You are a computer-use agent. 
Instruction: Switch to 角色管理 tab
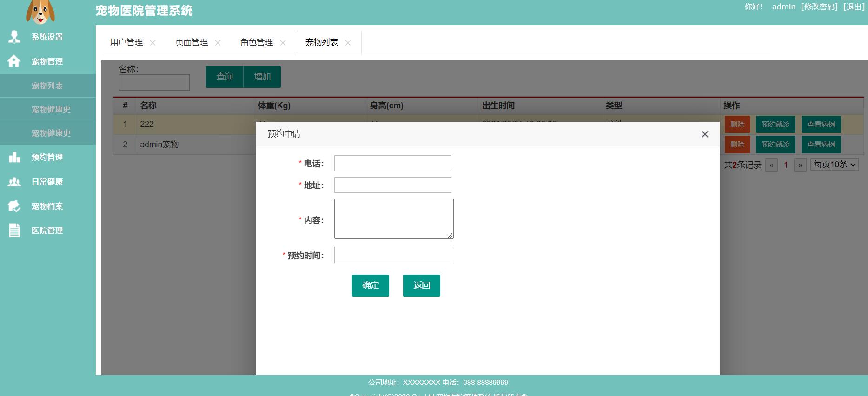[257, 42]
